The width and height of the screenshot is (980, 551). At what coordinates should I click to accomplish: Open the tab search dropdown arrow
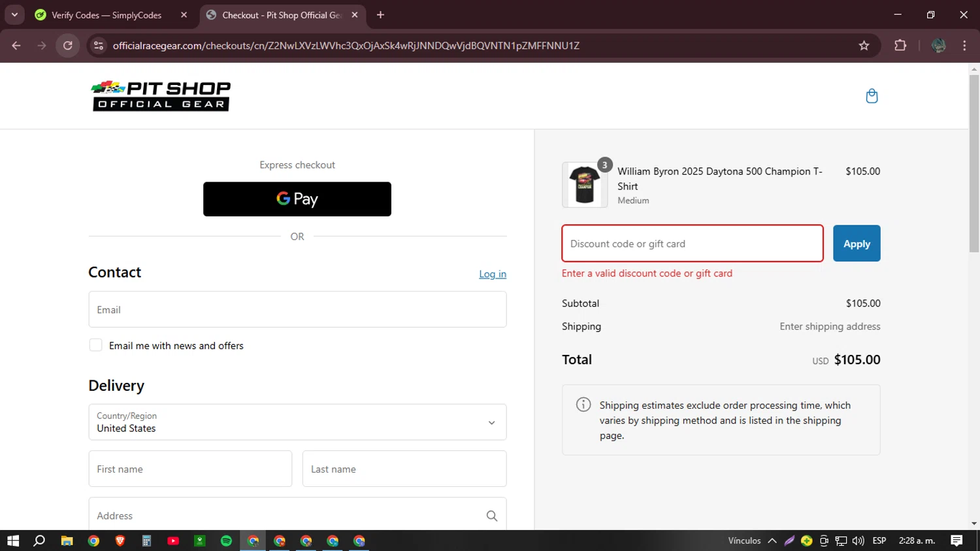[14, 14]
